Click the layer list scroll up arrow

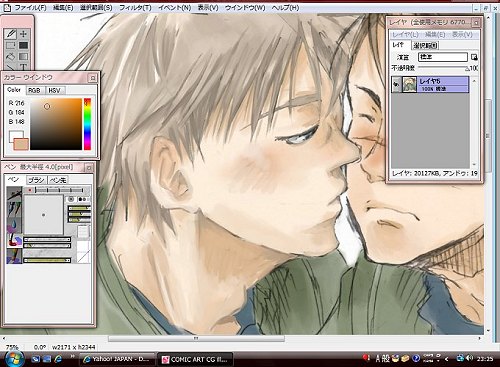[x=474, y=81]
